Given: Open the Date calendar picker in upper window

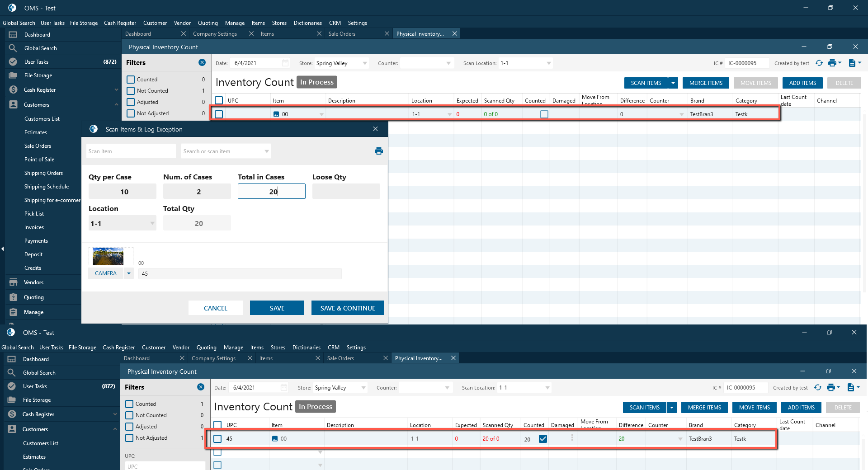Looking at the screenshot, I should tap(285, 63).
